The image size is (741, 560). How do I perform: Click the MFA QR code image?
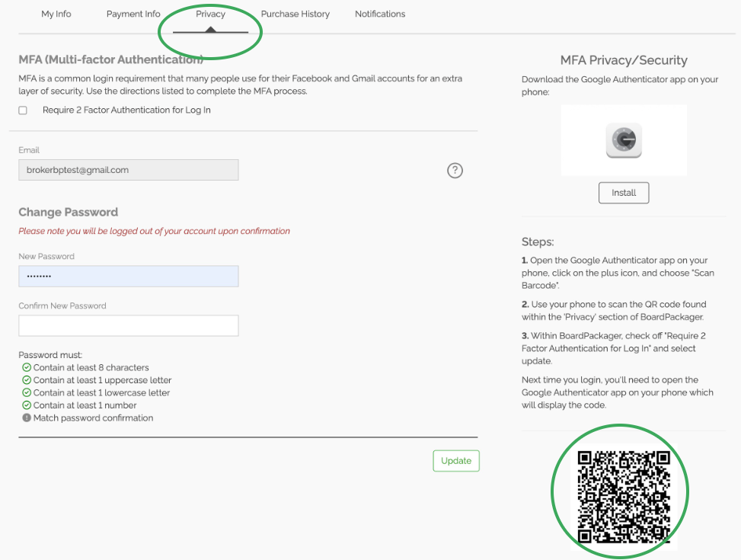(624, 497)
